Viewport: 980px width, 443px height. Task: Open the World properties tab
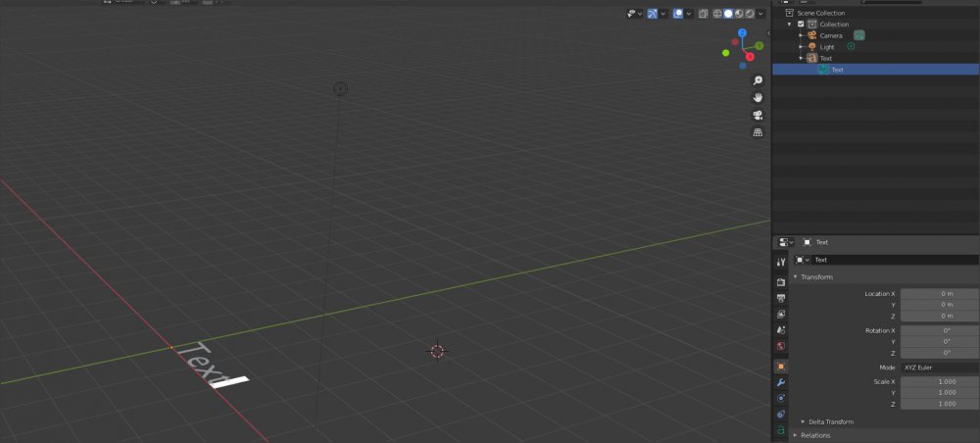[x=780, y=346]
